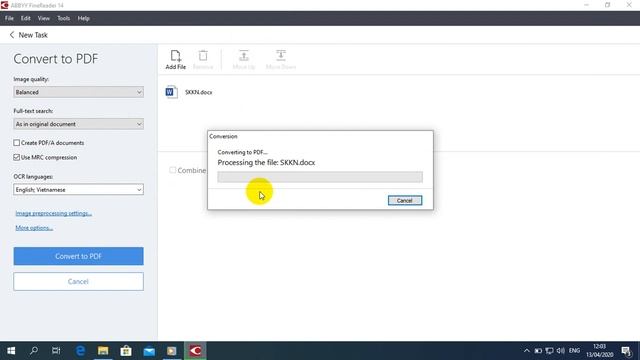Open Microsoft Store from taskbar

click(x=126, y=351)
